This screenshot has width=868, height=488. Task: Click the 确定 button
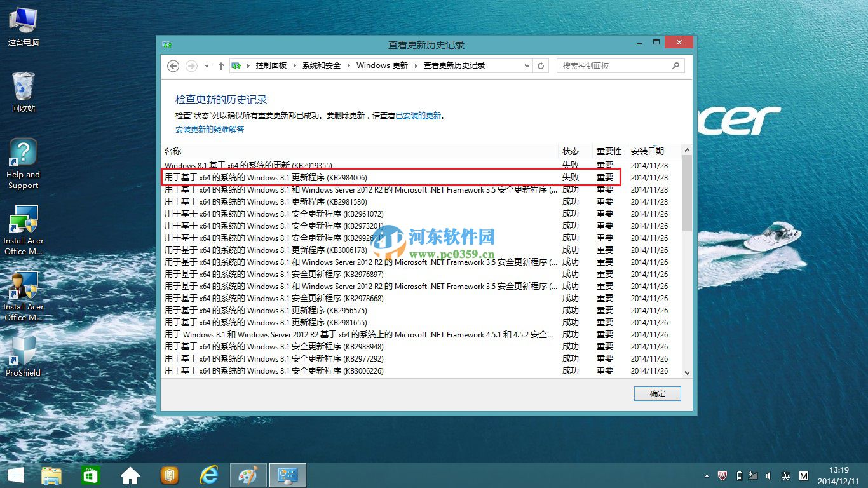[657, 393]
